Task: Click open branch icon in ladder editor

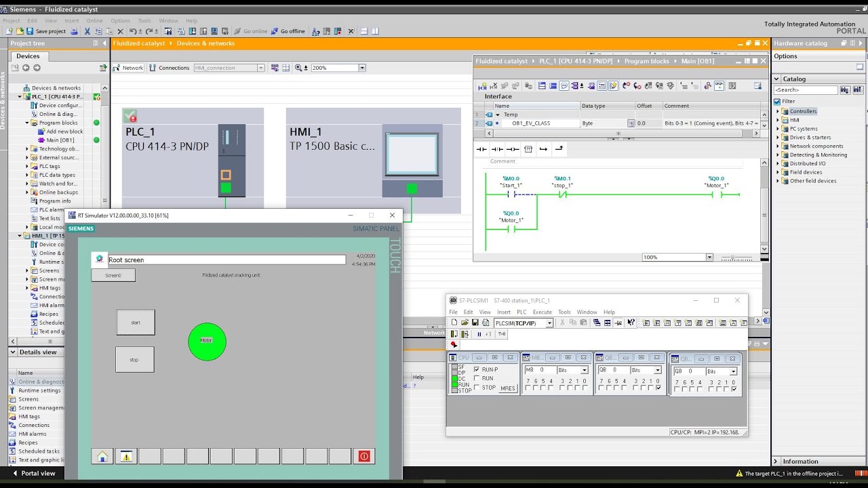Action: (x=543, y=149)
